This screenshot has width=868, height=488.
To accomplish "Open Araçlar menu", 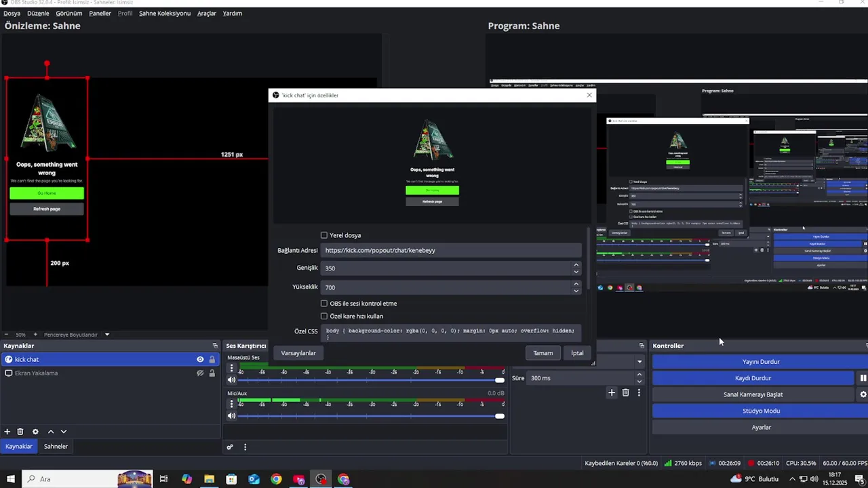I will (206, 14).
